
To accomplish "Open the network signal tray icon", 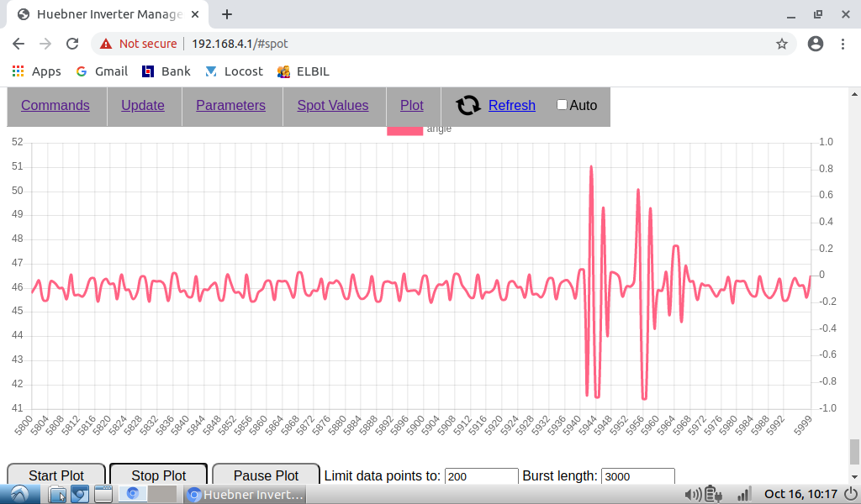I will click(743, 495).
